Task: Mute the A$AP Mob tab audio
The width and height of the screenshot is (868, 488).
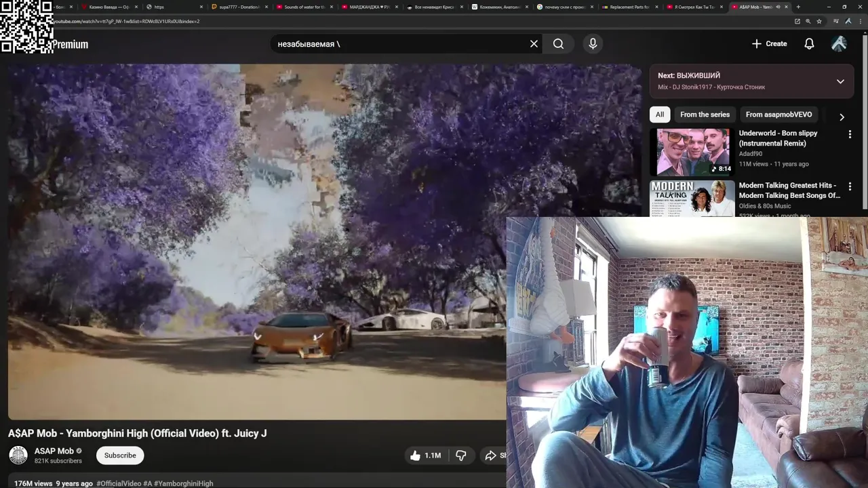Action: point(778,7)
